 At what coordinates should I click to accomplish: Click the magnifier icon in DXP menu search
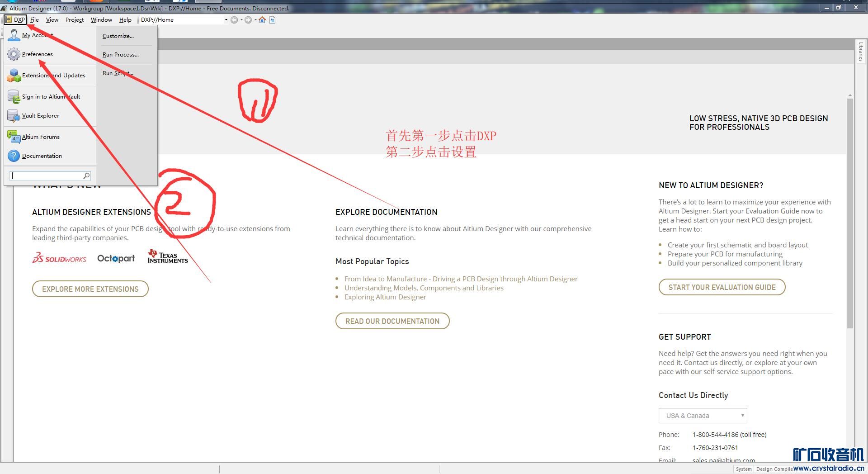[x=86, y=175]
